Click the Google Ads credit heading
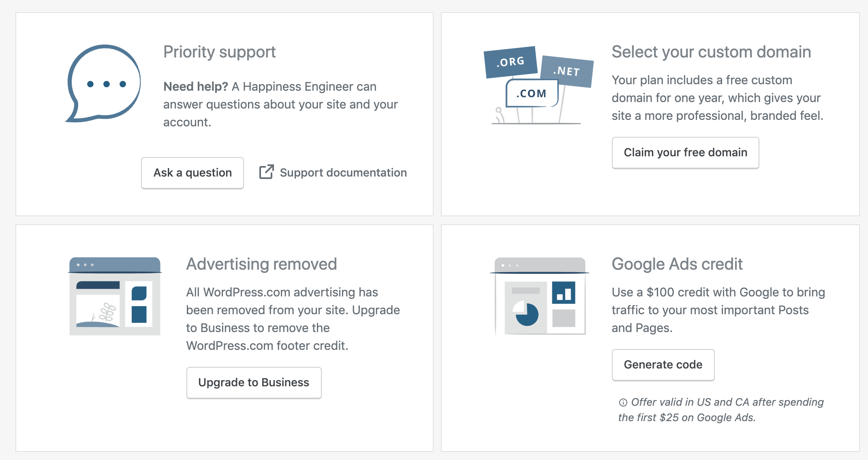The image size is (868, 460). [677, 264]
